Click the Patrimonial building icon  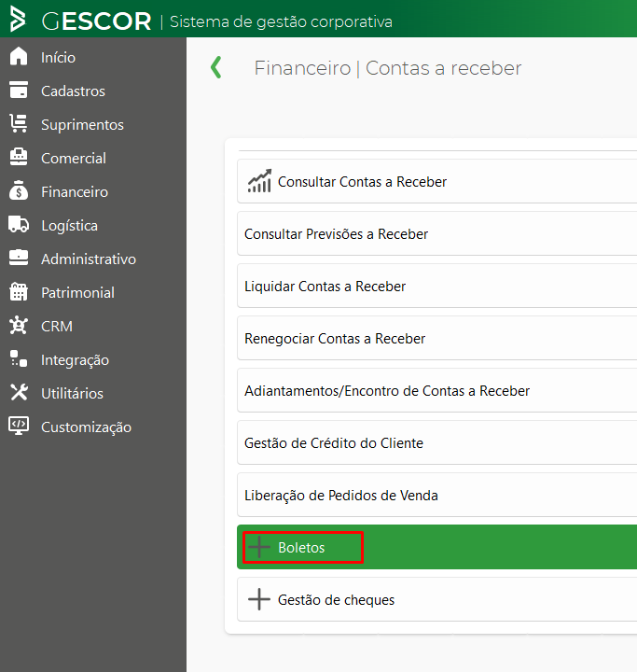pyautogui.click(x=19, y=292)
